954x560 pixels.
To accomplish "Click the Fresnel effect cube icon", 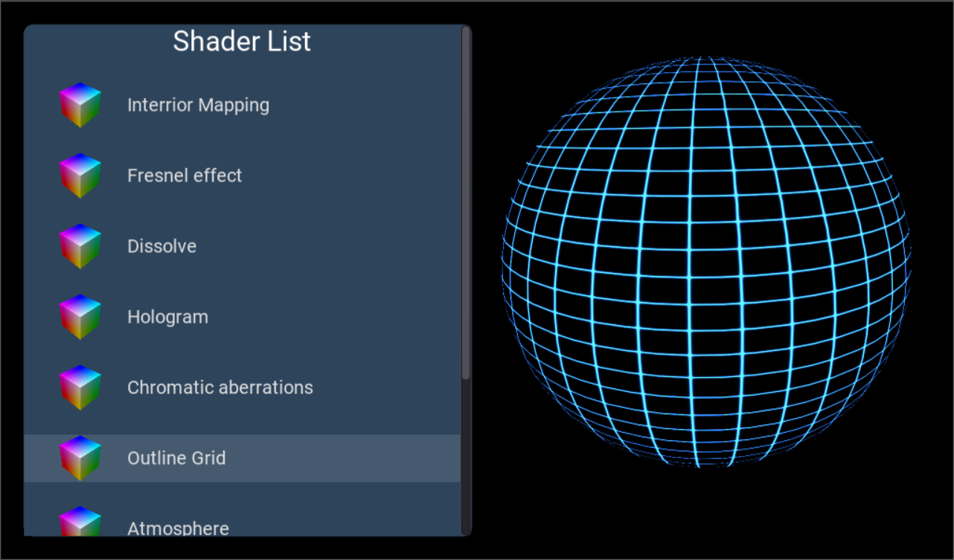I will 80,175.
